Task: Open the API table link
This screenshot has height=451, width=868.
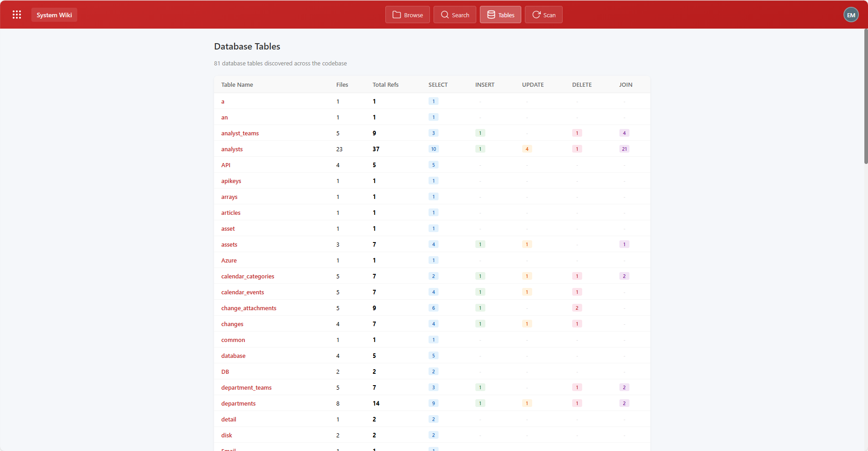Action: [x=226, y=165]
